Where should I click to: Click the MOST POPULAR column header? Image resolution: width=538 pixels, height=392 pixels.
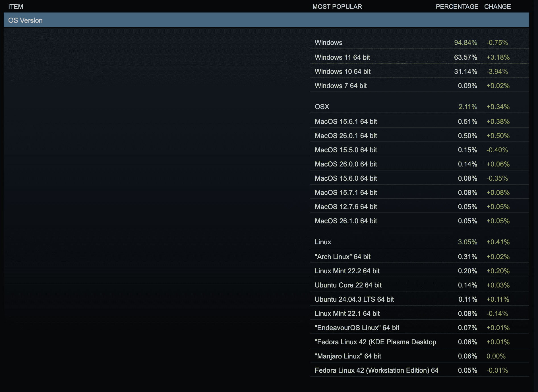click(337, 7)
